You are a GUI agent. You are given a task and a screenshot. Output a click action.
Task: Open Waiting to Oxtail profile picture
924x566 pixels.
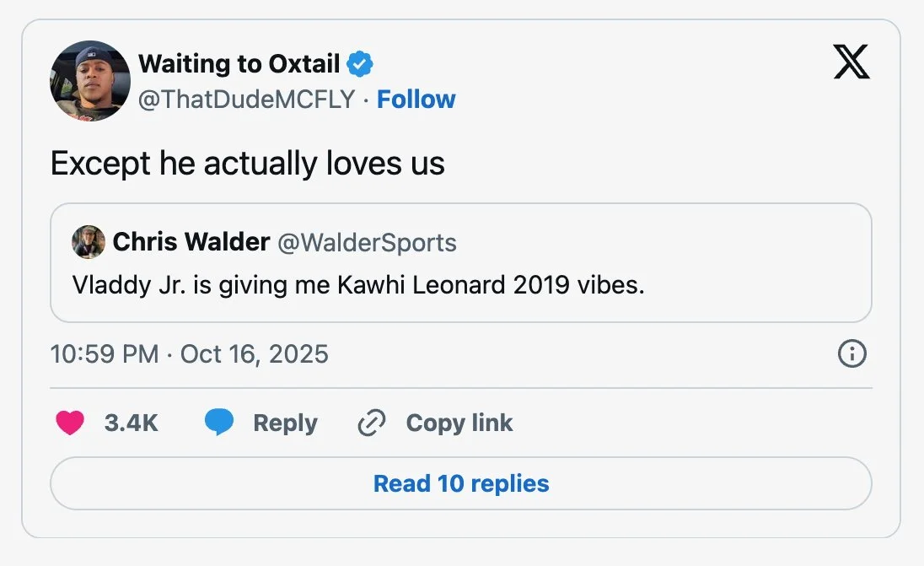point(90,81)
